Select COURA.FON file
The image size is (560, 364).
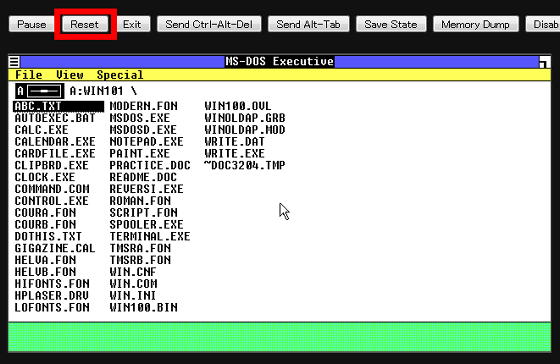[x=45, y=213]
